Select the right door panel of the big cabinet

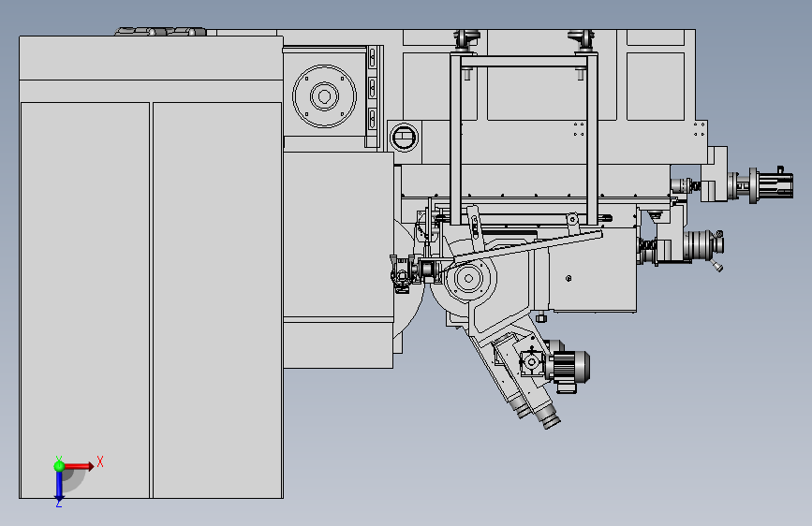pyautogui.click(x=217, y=300)
